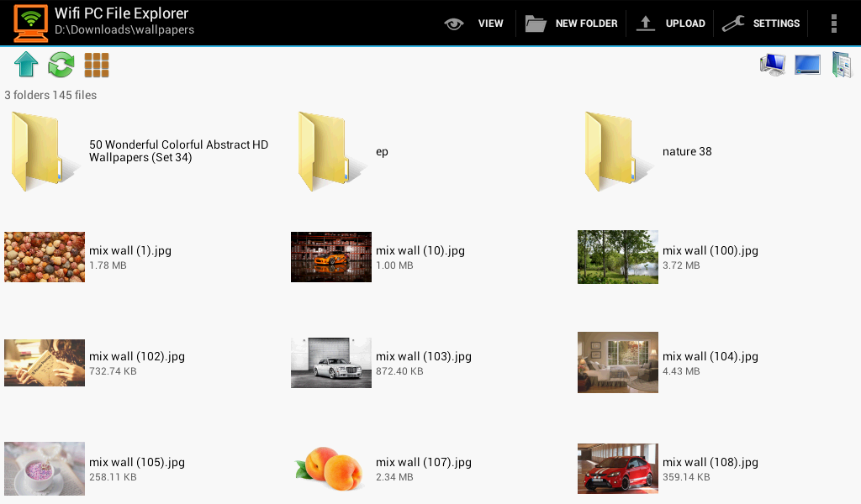This screenshot has width=861, height=504.
Task: Click the eye icon next to VIEW
Action: click(453, 23)
